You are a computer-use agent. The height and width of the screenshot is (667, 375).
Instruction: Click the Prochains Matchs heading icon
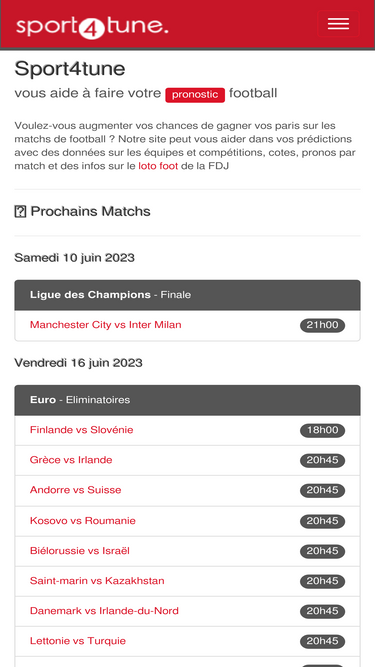[20, 211]
